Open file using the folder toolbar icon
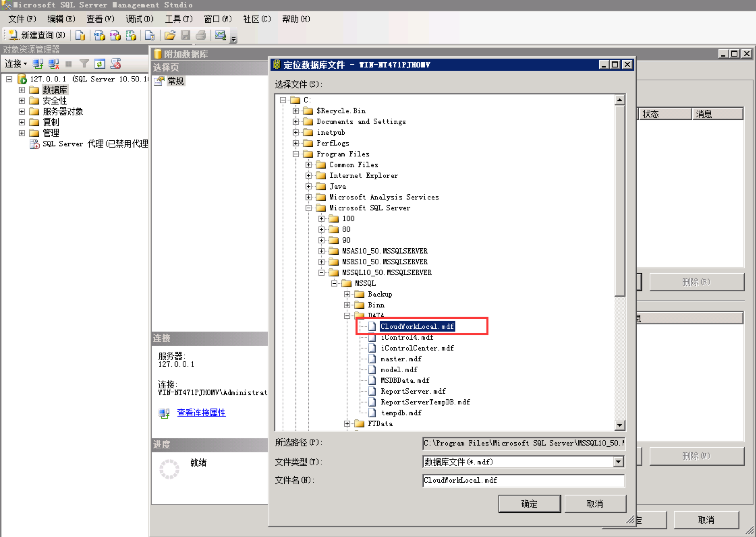The image size is (756, 537). coord(170,35)
